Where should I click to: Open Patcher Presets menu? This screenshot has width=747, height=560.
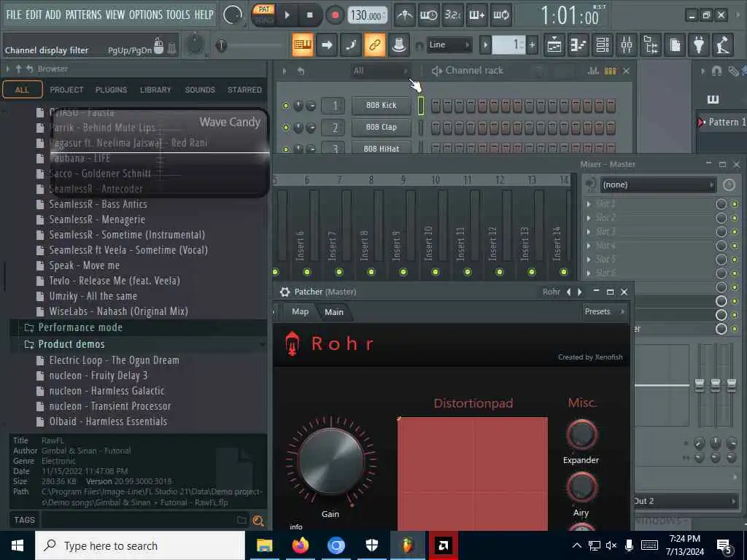[603, 311]
